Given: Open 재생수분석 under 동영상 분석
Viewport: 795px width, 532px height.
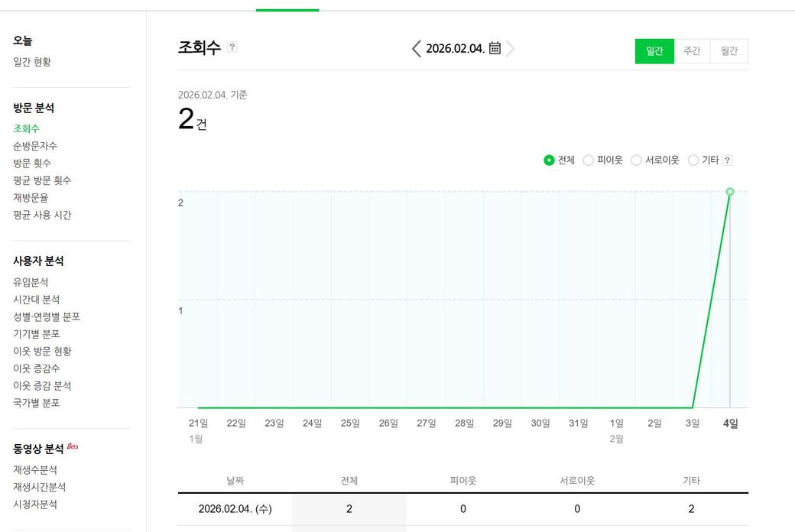Looking at the screenshot, I should click(35, 470).
